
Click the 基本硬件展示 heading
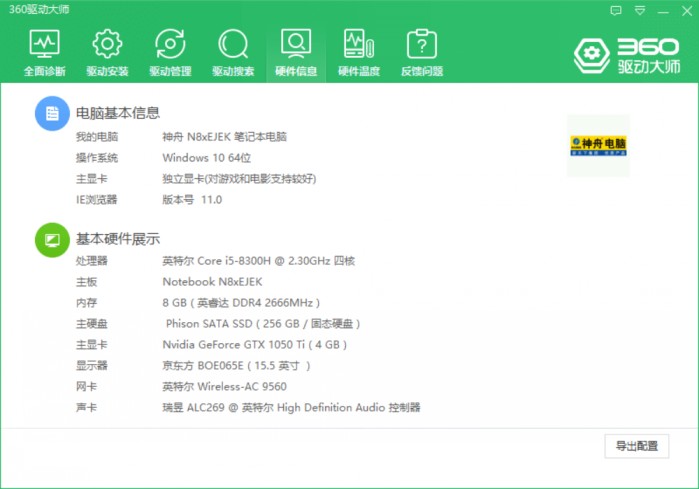[x=118, y=239]
